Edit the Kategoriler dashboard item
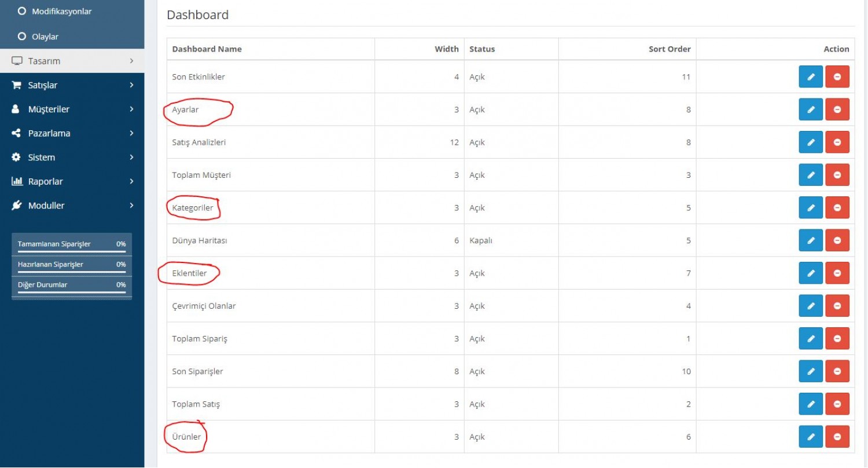The width and height of the screenshot is (868, 468). pyautogui.click(x=811, y=207)
